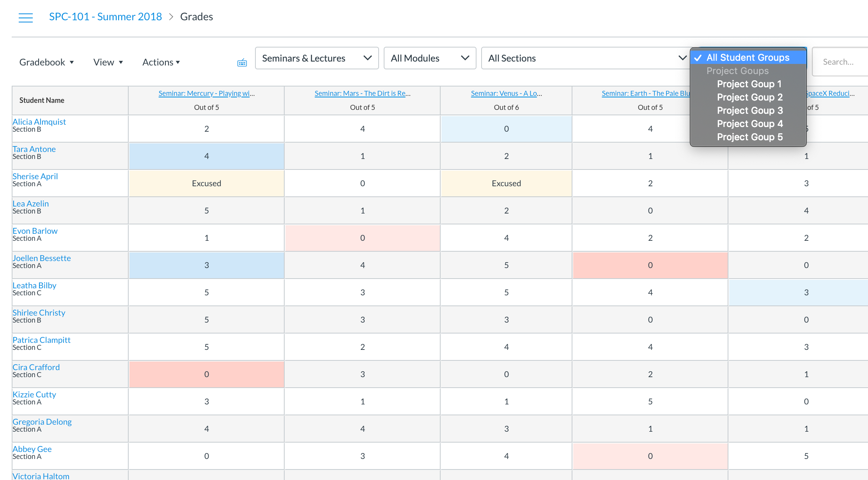Open Seminar: Venus assignment column link
The width and height of the screenshot is (868, 480).
click(x=506, y=94)
